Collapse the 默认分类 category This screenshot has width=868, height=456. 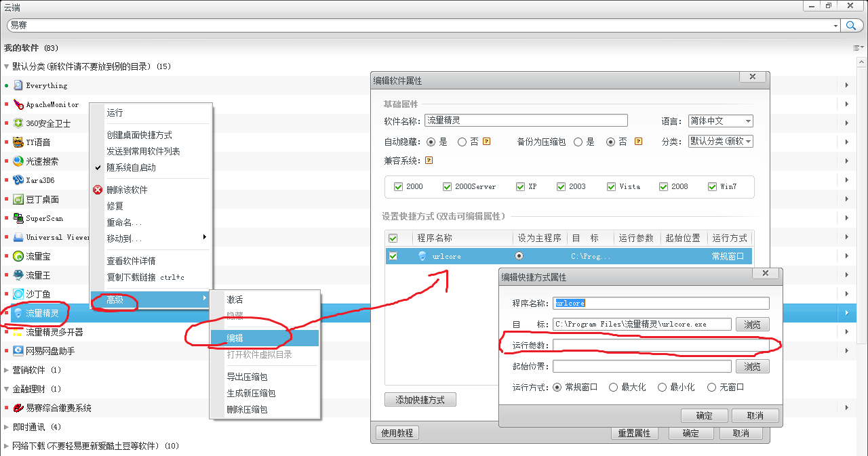pyautogui.click(x=7, y=66)
